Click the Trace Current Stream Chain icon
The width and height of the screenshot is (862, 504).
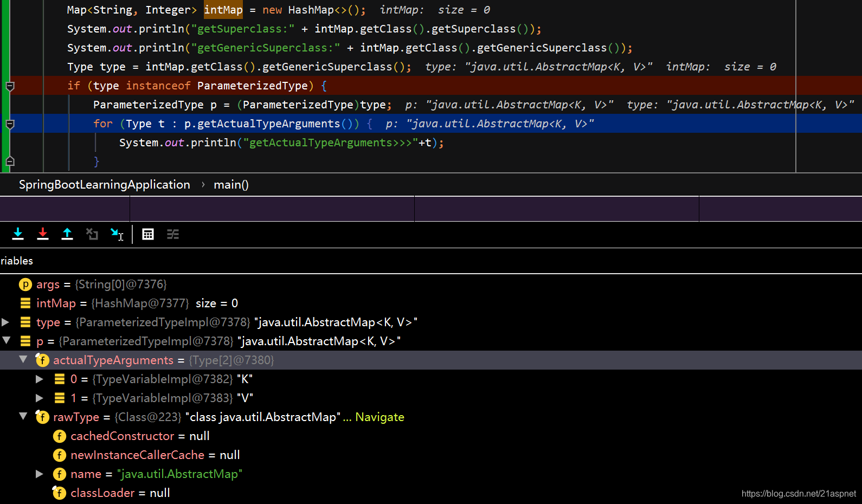173,234
